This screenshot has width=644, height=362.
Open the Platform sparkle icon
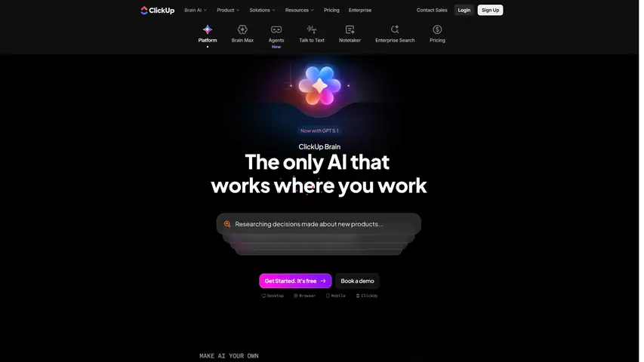[208, 29]
